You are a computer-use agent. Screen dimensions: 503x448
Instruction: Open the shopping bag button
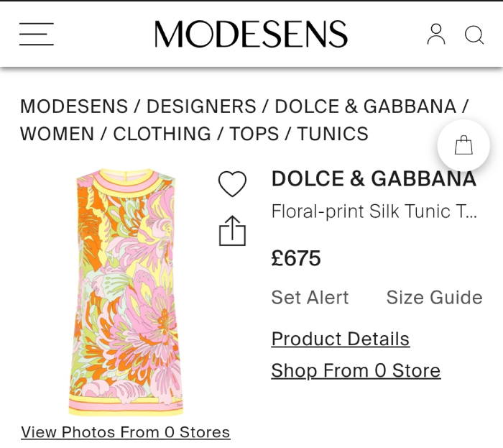463,146
